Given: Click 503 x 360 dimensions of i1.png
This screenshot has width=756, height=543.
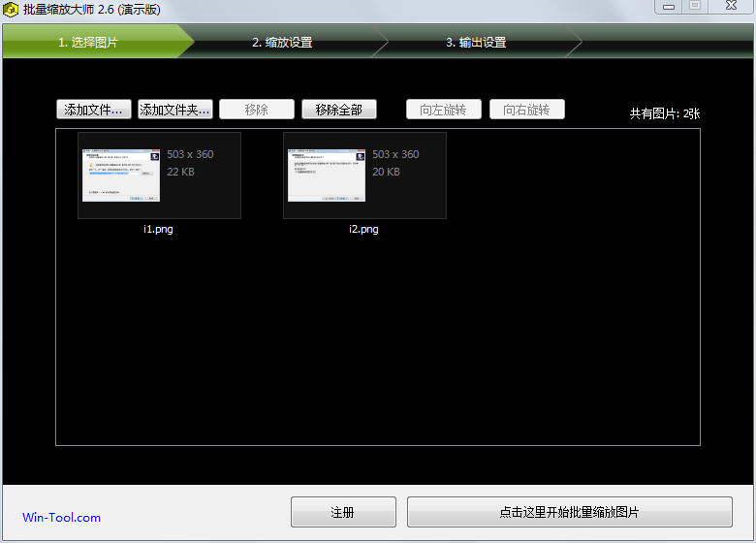Looking at the screenshot, I should tap(190, 154).
